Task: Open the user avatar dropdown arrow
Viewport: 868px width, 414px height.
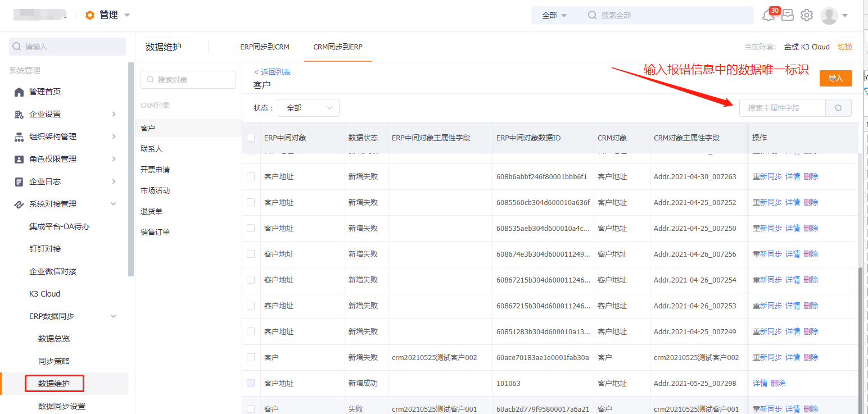Action: point(845,16)
